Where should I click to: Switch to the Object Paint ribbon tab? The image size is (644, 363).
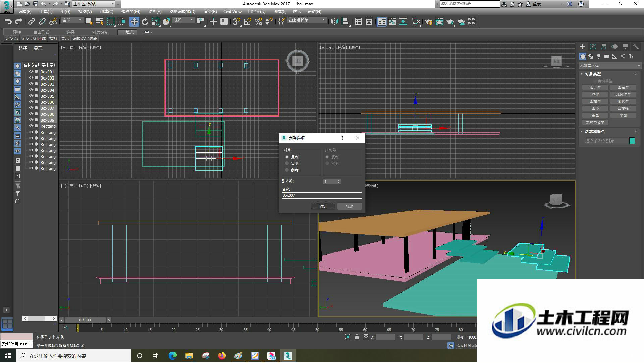(x=100, y=32)
